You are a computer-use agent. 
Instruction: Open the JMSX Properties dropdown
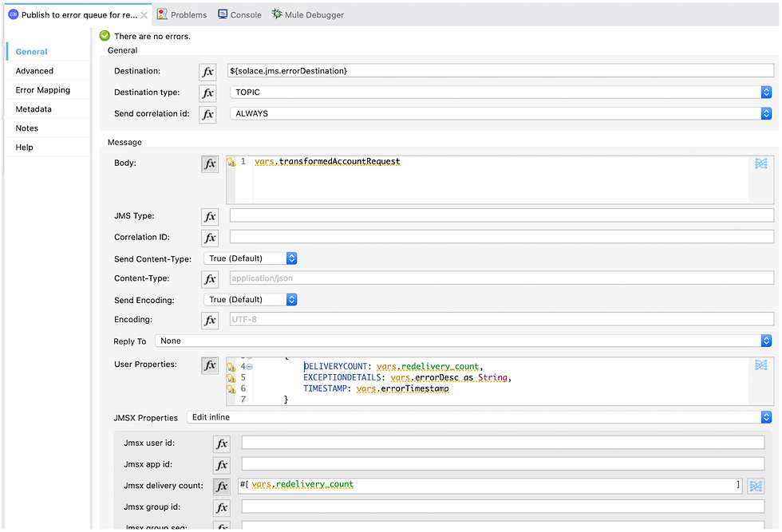point(480,417)
